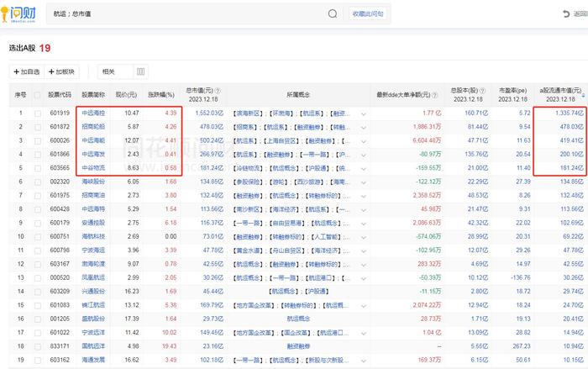Click concept tag 【上海自贸区】
This screenshot has height=369, width=588.
click(283, 140)
